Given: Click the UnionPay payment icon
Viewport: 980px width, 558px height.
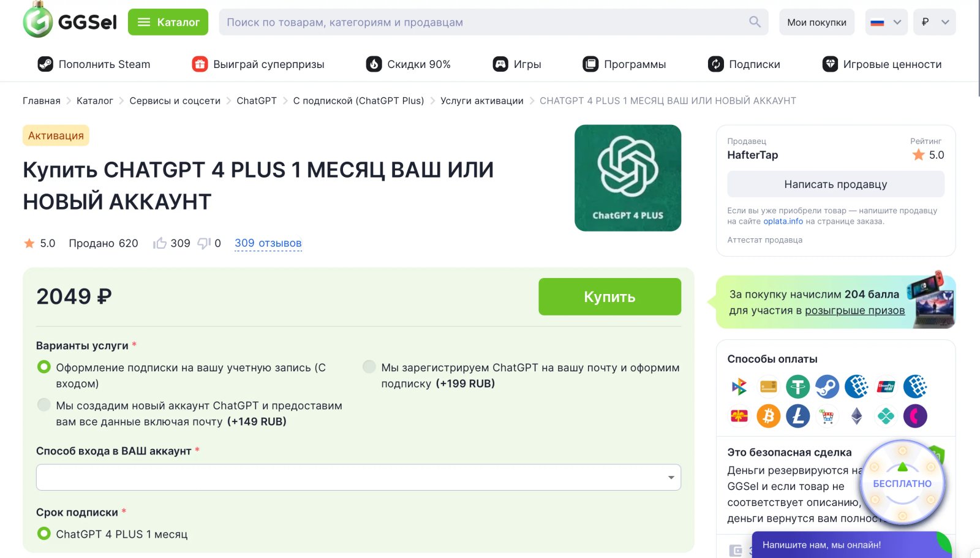Looking at the screenshot, I should (x=886, y=386).
